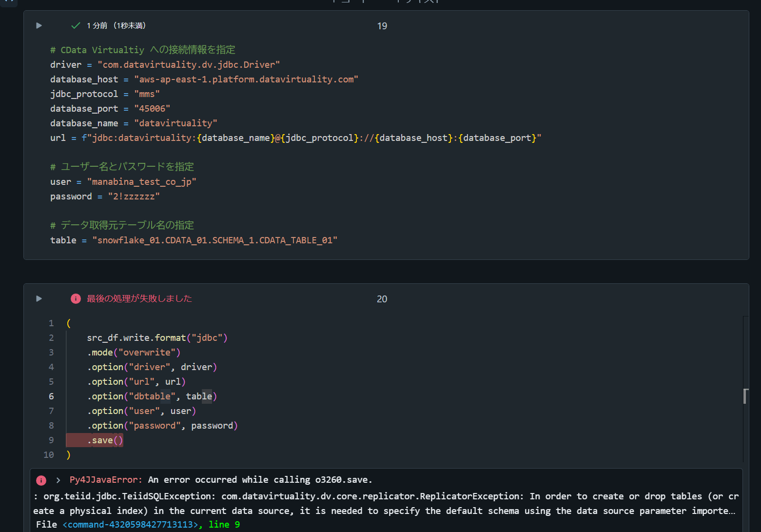Click cell number 20 label

[x=382, y=299]
